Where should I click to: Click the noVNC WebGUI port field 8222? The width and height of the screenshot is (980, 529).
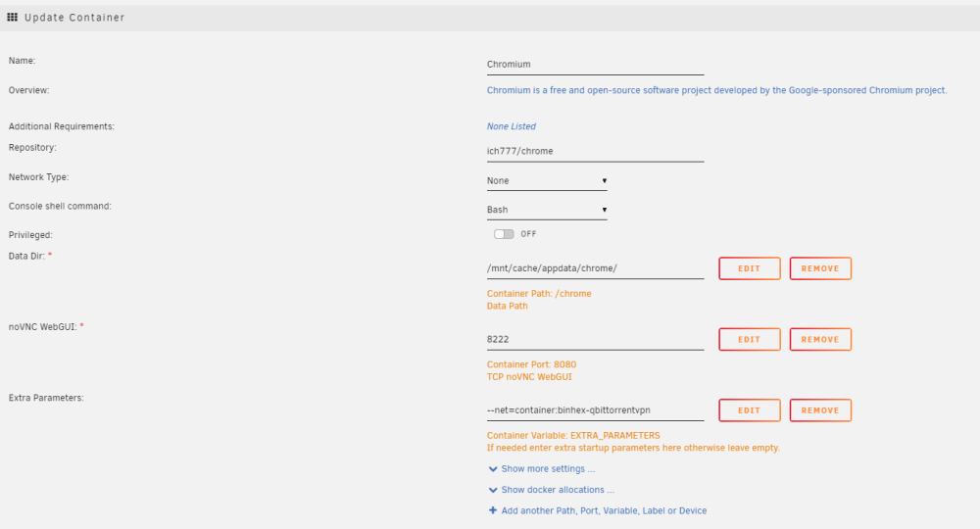[x=595, y=339]
